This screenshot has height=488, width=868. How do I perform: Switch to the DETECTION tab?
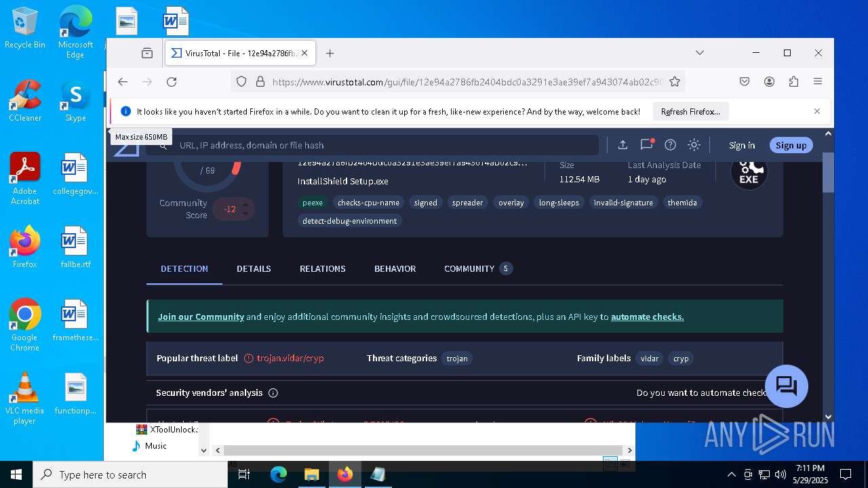click(184, 269)
